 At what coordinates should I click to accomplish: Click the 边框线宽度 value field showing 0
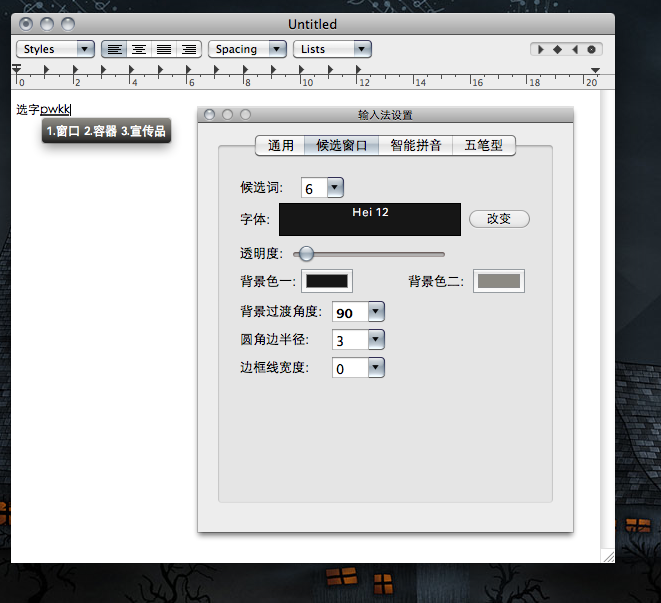(x=350, y=368)
